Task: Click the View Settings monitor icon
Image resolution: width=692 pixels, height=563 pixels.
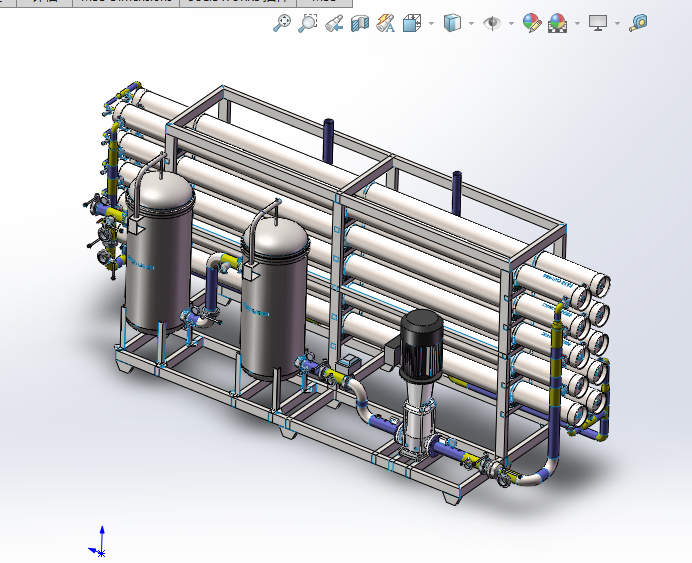Action: (x=598, y=23)
